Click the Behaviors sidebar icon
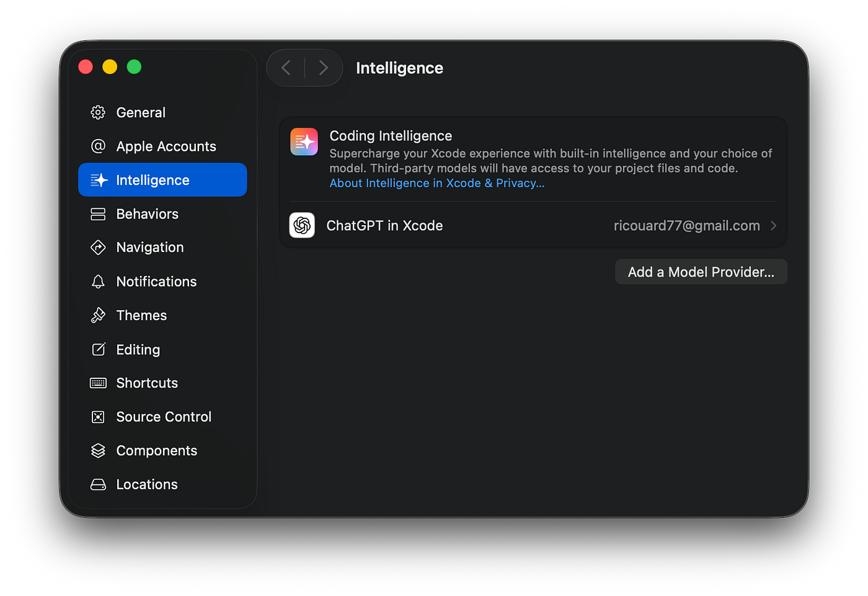868x596 pixels. tap(98, 214)
